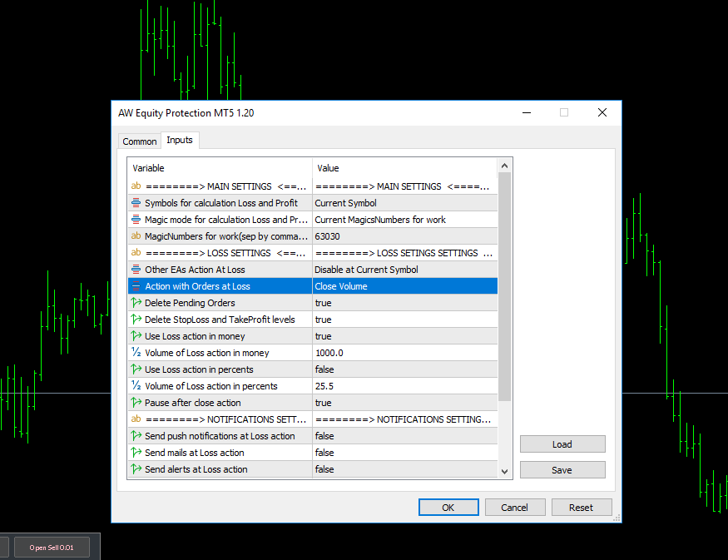Viewport: 728px width, 560px height.
Task: Click boolean icon of Pause after close action
Action: [136, 403]
